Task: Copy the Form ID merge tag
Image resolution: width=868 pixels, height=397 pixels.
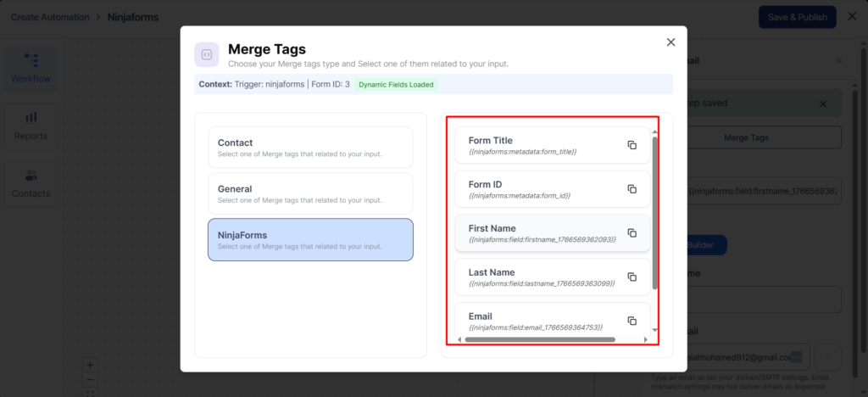Action: pos(632,189)
